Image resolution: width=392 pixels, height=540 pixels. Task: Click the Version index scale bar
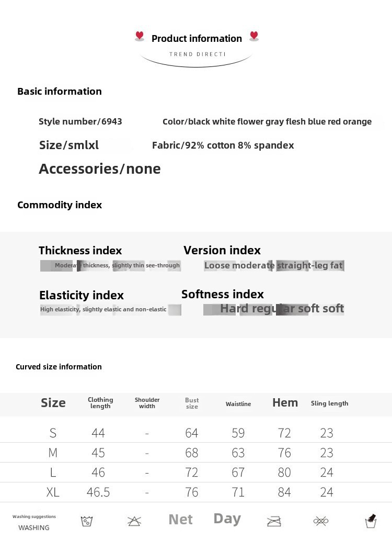(x=274, y=265)
